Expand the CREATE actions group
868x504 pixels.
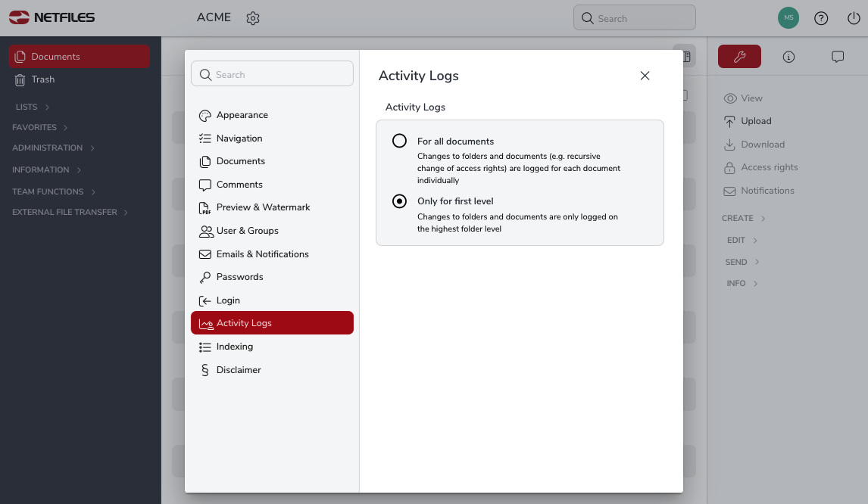(x=744, y=218)
